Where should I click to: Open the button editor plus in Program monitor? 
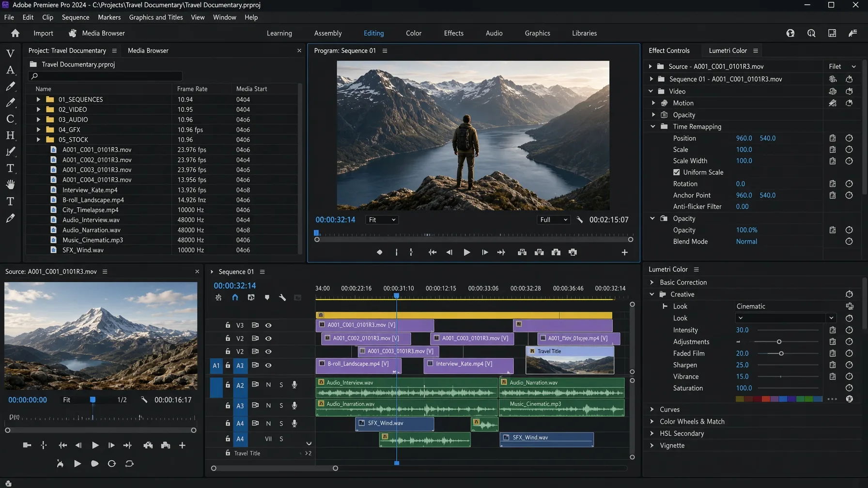(x=624, y=252)
